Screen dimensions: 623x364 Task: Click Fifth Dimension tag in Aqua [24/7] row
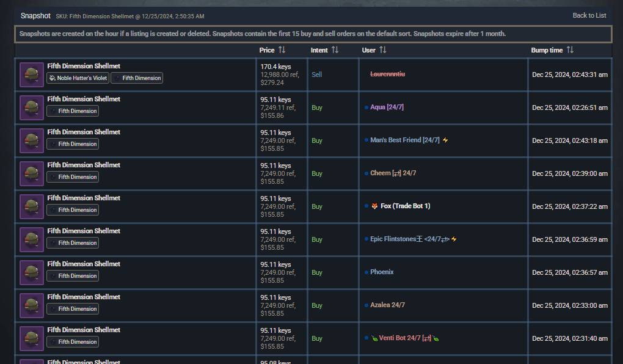pyautogui.click(x=73, y=111)
